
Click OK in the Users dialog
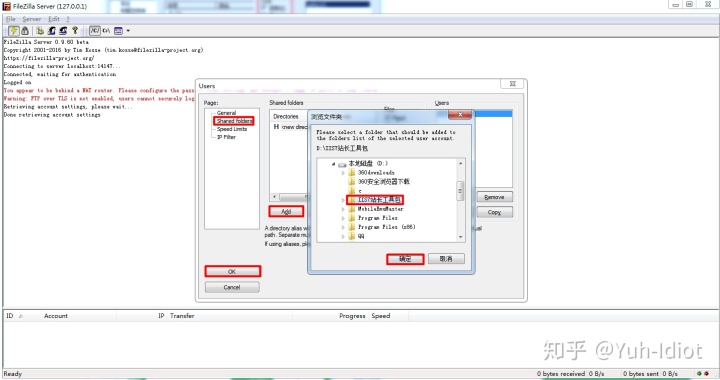click(232, 271)
